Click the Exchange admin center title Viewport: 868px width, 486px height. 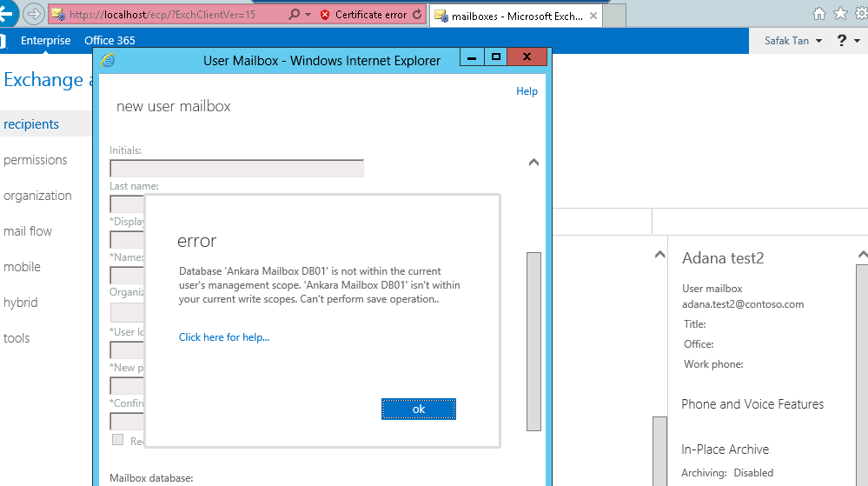click(48, 80)
